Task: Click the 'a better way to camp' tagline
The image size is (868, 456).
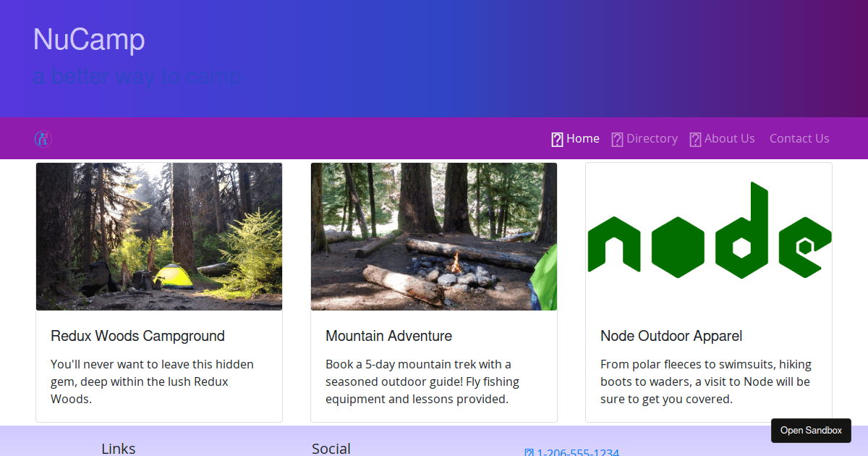Action: click(137, 76)
